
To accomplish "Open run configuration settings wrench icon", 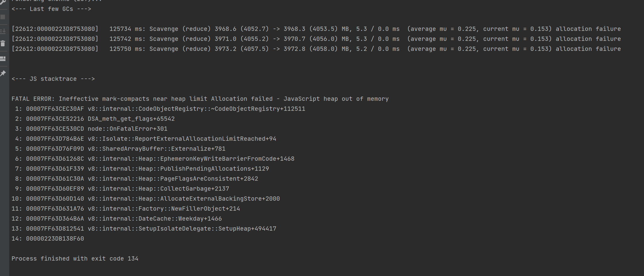I will point(3,2).
